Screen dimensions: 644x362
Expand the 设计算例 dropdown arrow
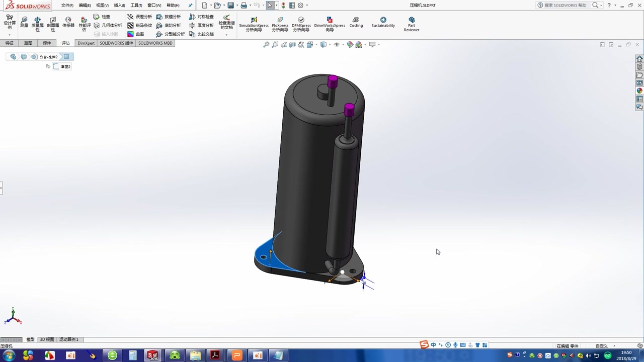tap(10, 34)
